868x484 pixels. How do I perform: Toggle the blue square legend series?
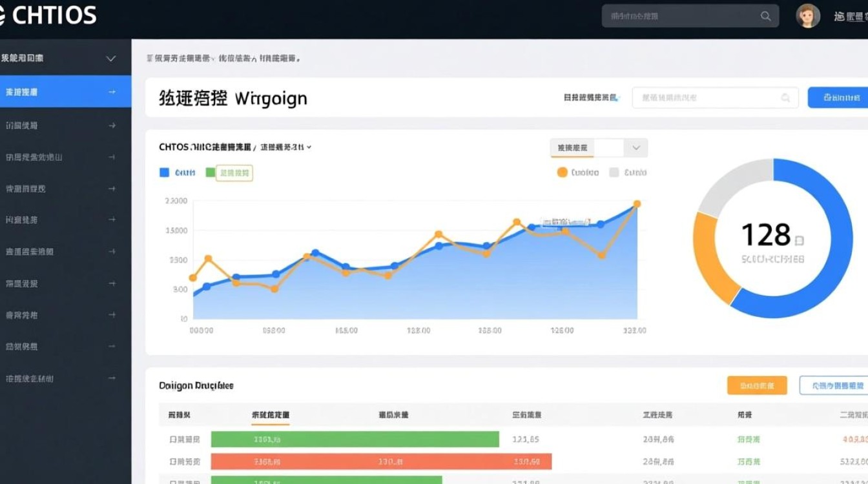point(164,172)
